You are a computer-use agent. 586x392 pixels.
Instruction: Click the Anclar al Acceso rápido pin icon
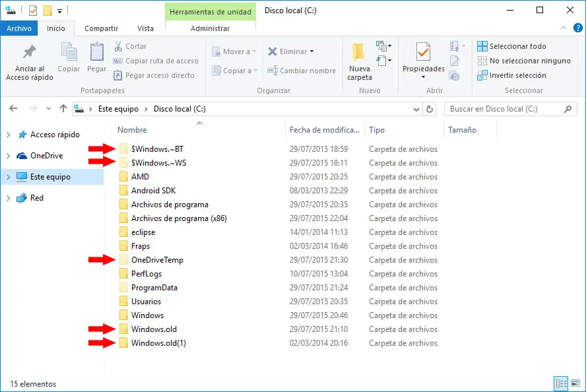coord(30,52)
